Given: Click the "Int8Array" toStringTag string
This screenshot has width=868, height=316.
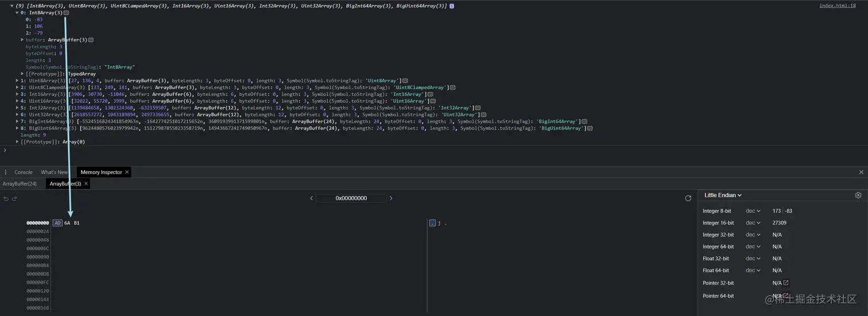Looking at the screenshot, I should tap(119, 67).
